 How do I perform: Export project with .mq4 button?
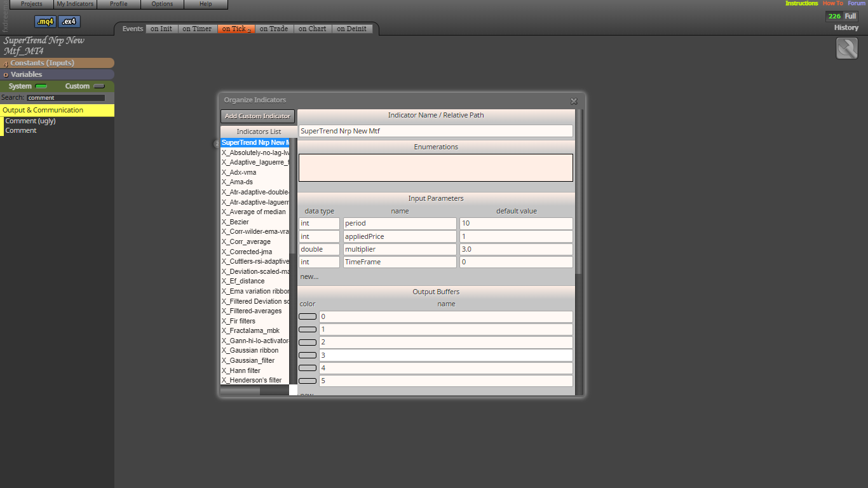click(x=46, y=22)
